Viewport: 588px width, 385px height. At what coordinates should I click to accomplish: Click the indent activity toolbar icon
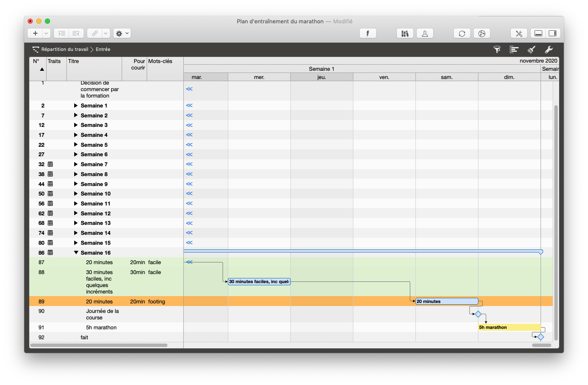(x=62, y=33)
